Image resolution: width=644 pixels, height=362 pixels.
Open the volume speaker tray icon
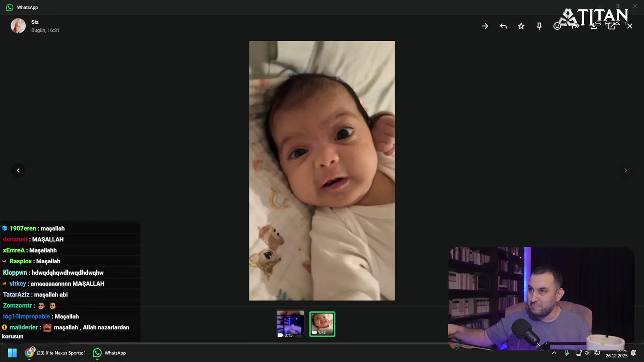[x=587, y=353]
